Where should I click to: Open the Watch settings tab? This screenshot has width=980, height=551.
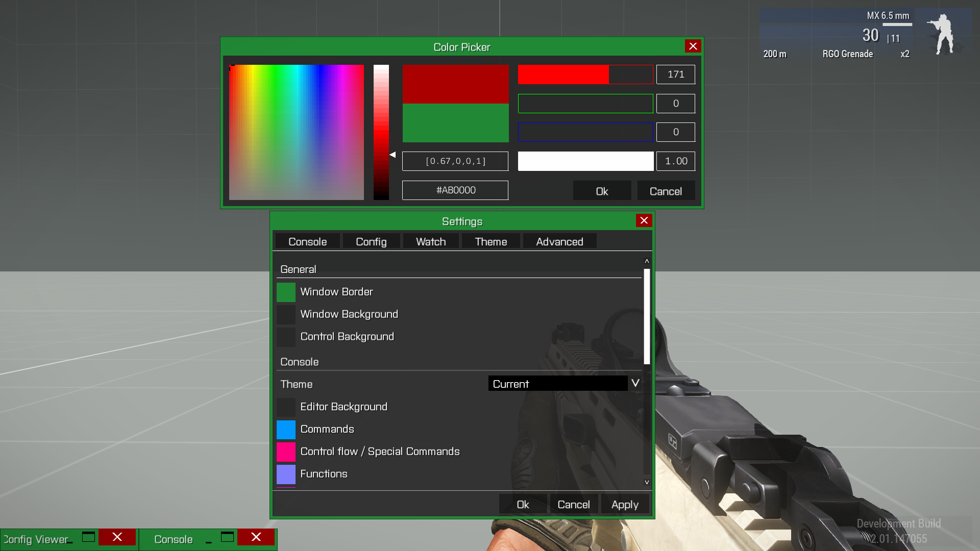point(431,241)
